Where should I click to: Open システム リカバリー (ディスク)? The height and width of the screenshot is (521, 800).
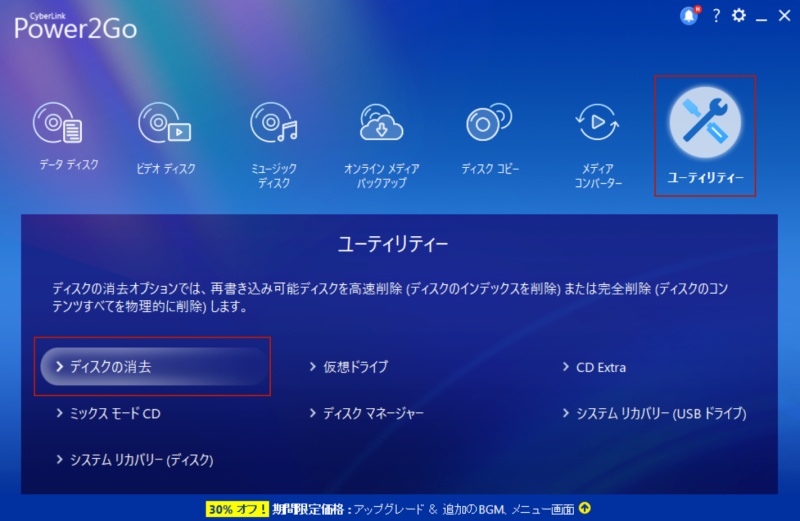tap(135, 460)
